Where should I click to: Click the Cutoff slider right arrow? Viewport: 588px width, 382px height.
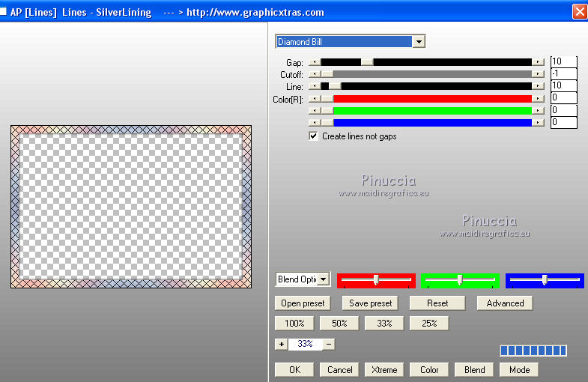(x=538, y=74)
